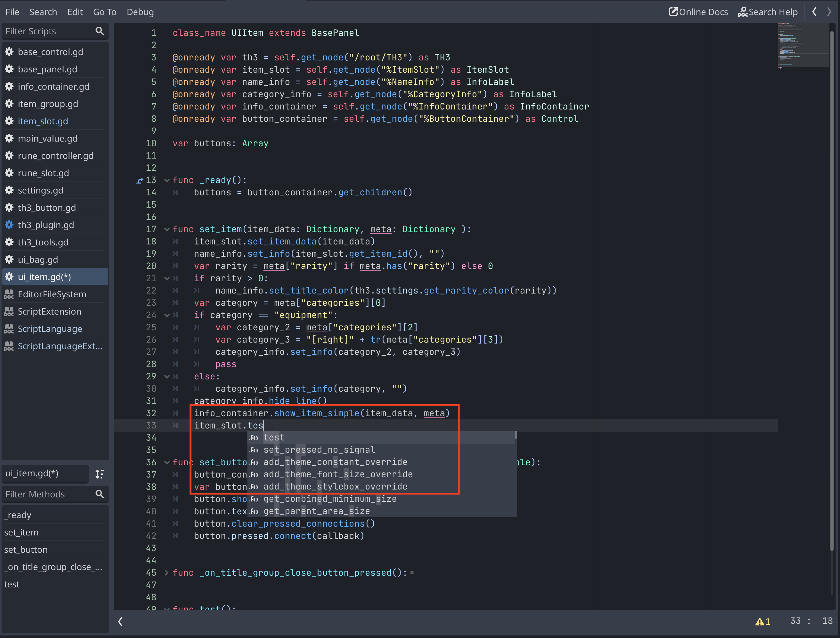Click the Filter Scripts search icon

coord(99,31)
